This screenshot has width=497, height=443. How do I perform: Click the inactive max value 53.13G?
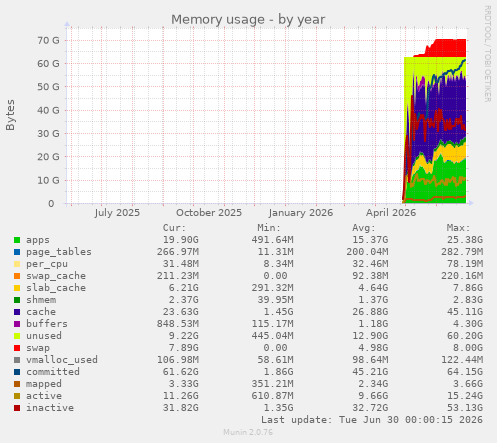(465, 408)
